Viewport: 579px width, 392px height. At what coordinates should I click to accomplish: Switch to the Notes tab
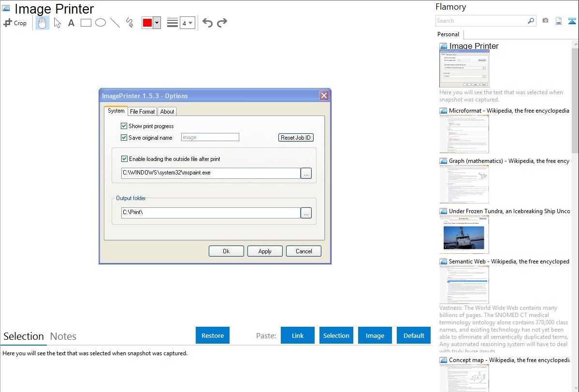point(63,336)
